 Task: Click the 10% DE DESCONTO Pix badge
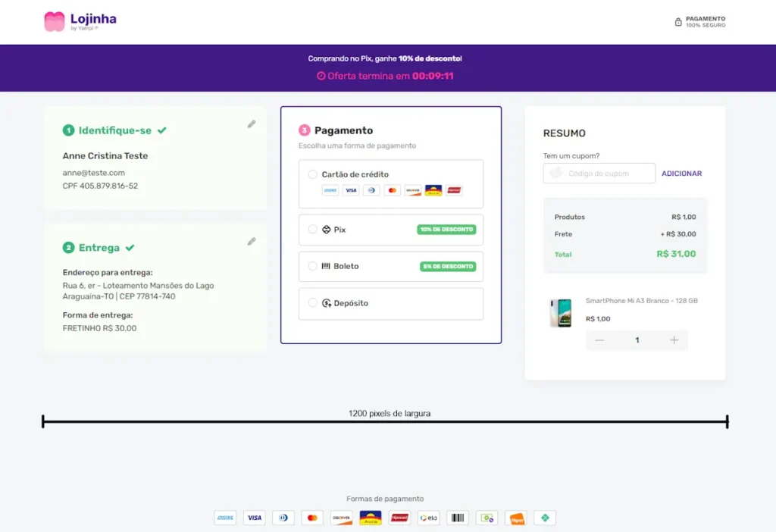pos(446,230)
